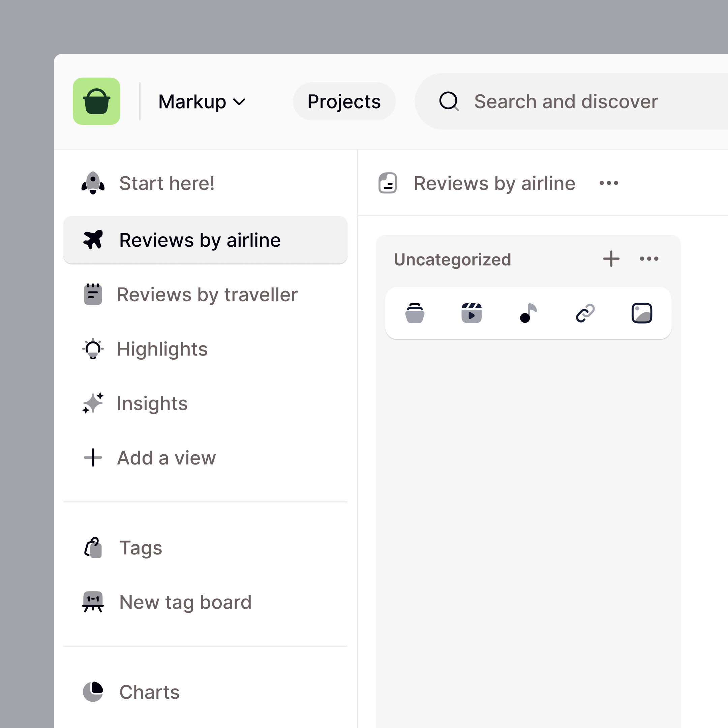Click the notepad icon for Reviews by traveller

click(93, 294)
